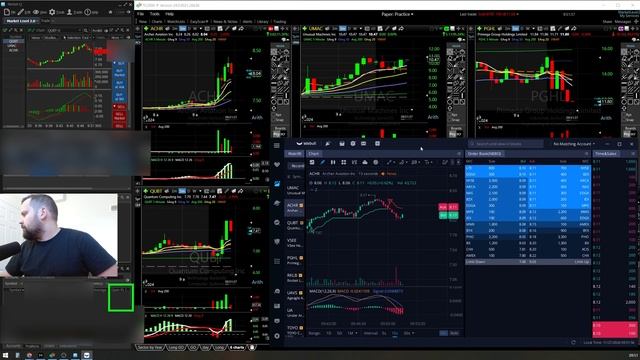Screen dimensions: 640x360
Task: Switch to the Webull Chart tab
Action: [x=314, y=154]
